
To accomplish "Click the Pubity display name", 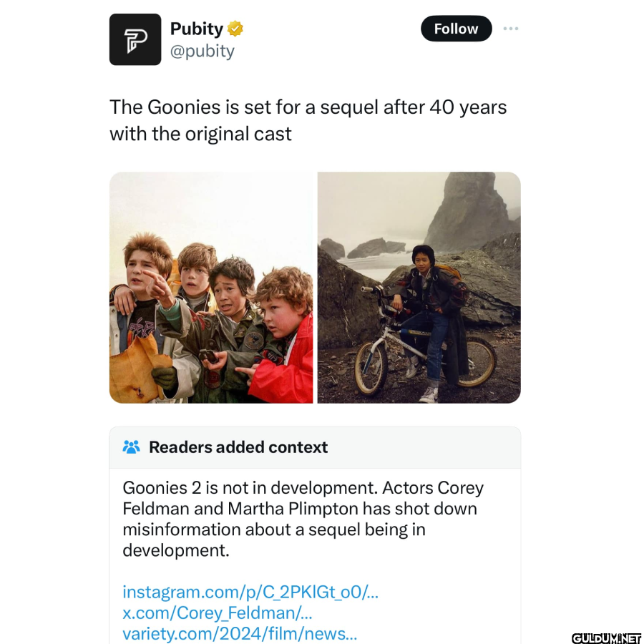I will [x=196, y=29].
